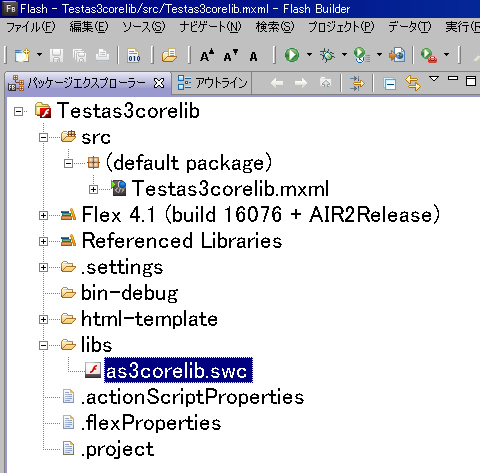This screenshot has height=473, width=480.
Task: Click the Print icon
Action: pos(102,55)
